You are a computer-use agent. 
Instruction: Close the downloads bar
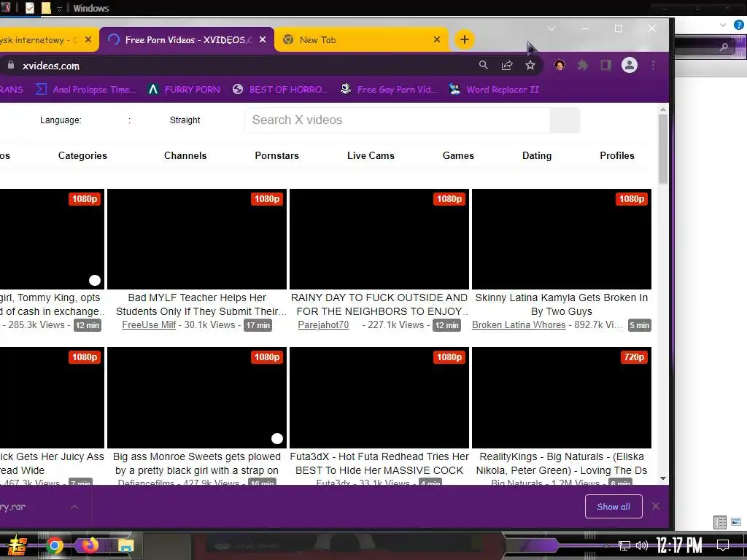[656, 506]
